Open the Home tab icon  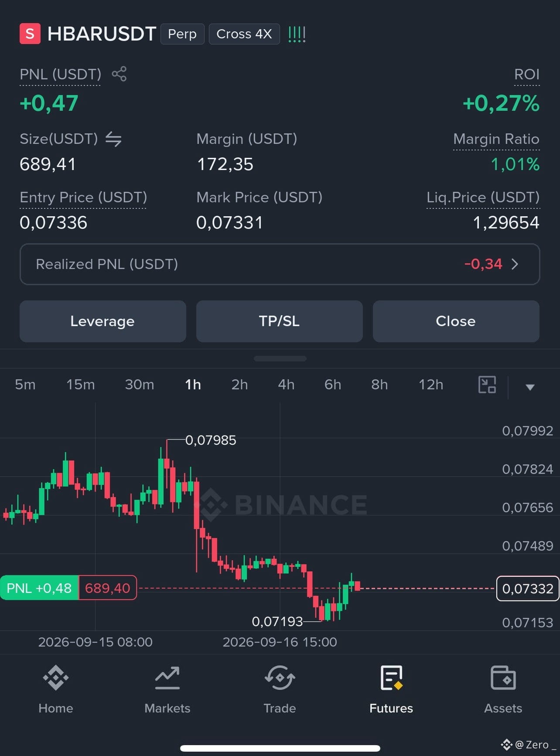click(56, 678)
